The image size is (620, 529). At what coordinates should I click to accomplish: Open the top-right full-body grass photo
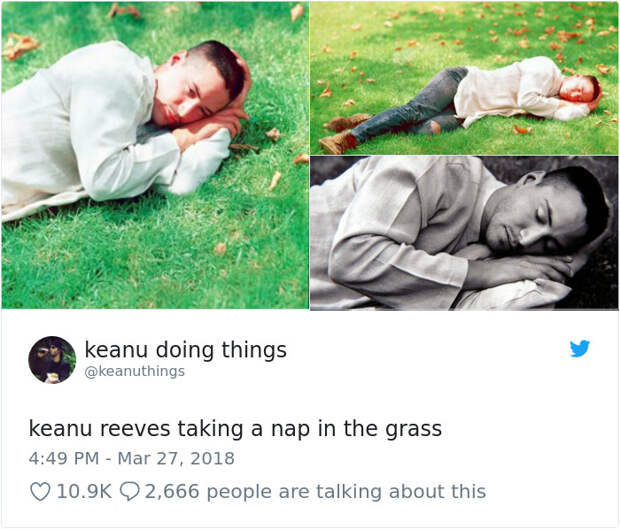click(464, 78)
